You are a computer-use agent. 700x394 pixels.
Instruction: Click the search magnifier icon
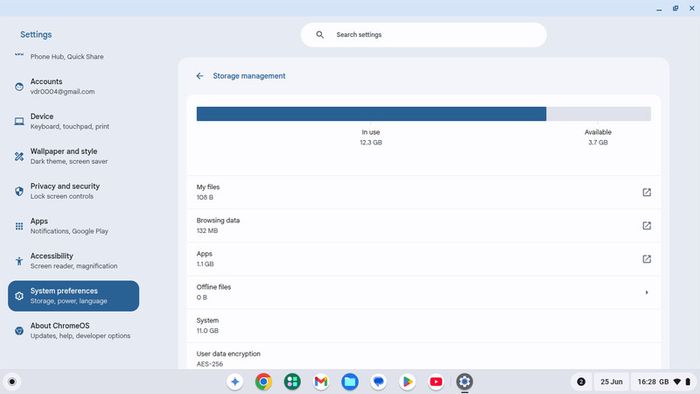320,34
